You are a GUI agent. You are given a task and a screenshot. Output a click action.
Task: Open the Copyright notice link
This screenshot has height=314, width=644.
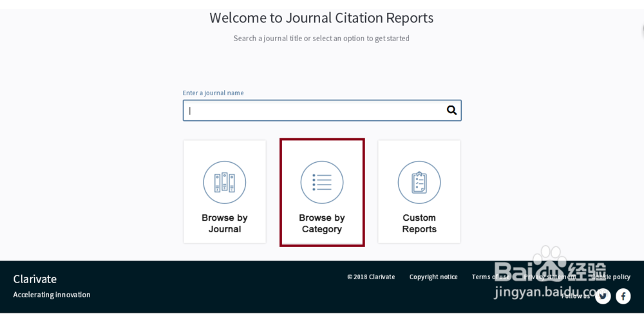433,277
